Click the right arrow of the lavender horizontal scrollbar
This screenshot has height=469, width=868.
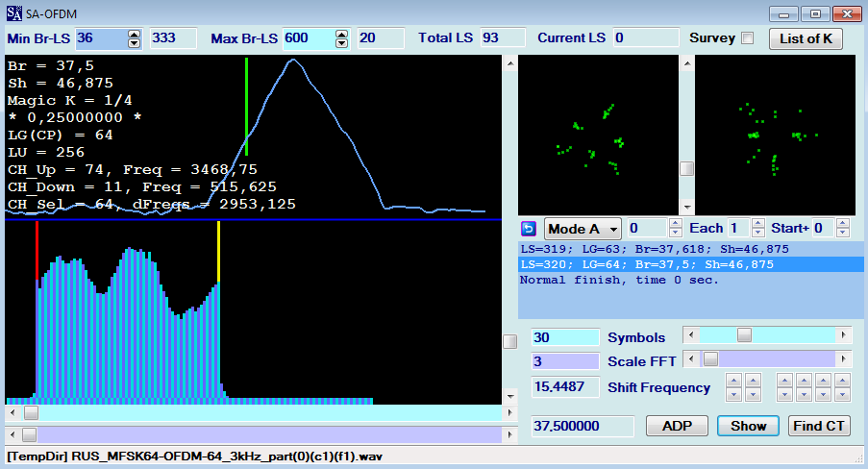click(x=509, y=434)
